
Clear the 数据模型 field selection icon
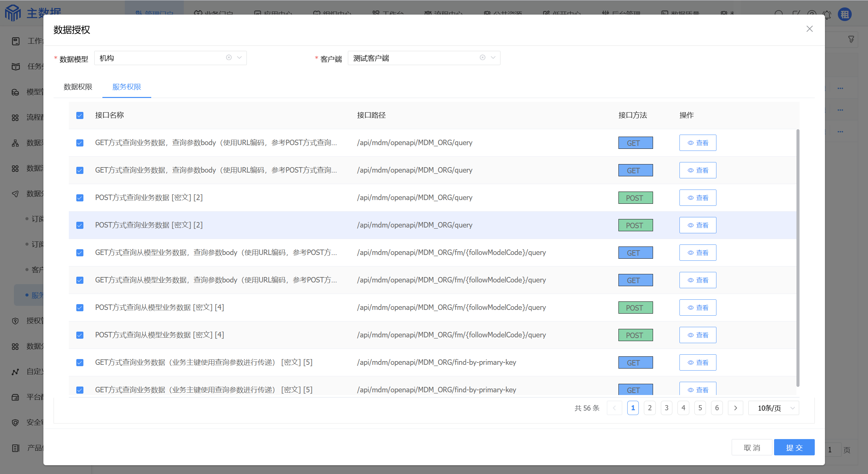[x=229, y=58]
